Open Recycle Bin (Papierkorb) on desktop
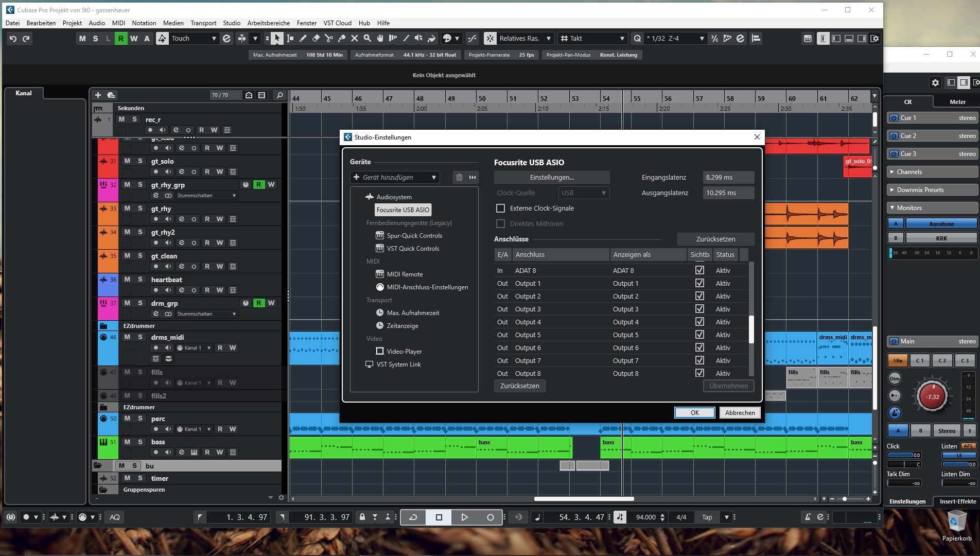Image resolution: width=980 pixels, height=556 pixels. [x=957, y=525]
